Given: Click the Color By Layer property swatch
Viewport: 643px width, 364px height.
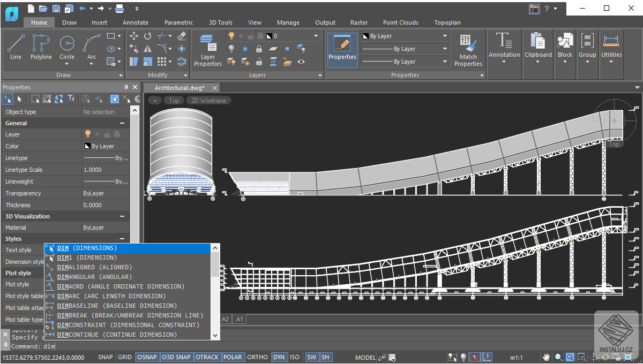Looking at the screenshot, I should click(87, 146).
